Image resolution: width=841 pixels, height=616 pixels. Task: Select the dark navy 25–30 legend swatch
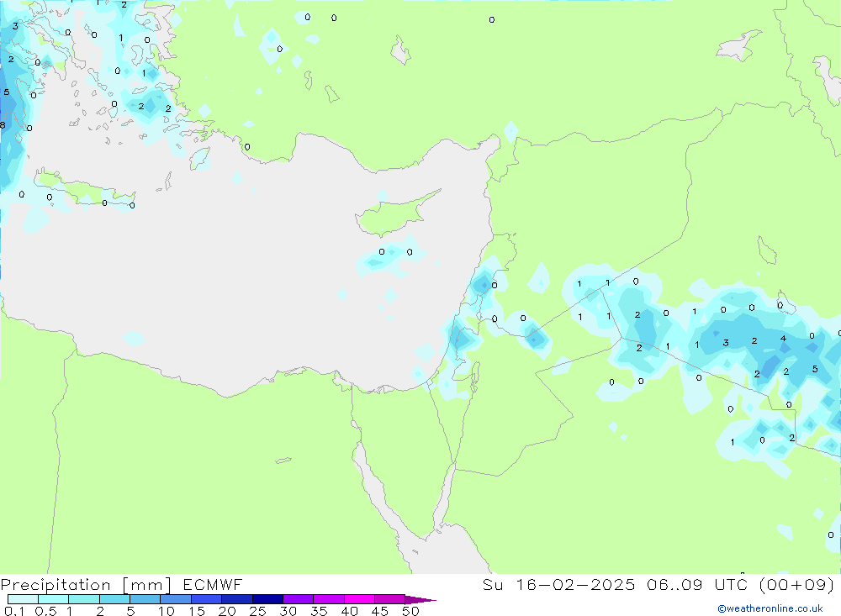[x=267, y=600]
